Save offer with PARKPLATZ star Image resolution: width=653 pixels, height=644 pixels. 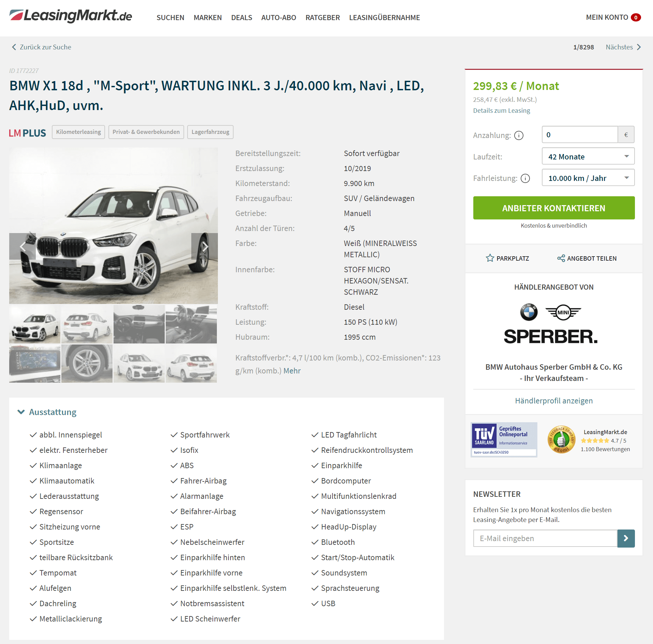click(x=507, y=258)
